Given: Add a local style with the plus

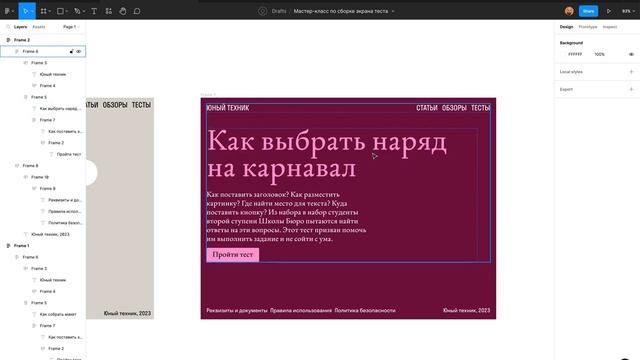Looking at the screenshot, I should [x=631, y=72].
